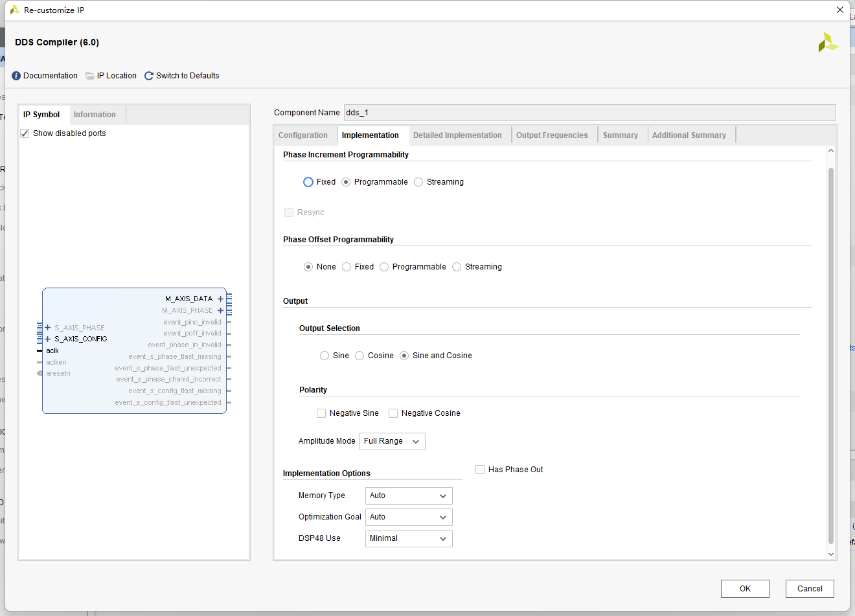
Task: Click the event_pinc_invalid port label
Action: 192,322
